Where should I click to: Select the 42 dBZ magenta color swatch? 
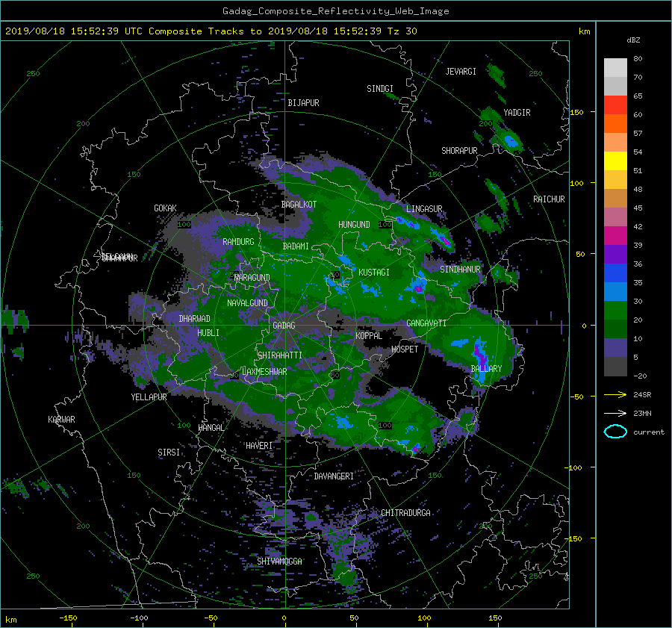[x=615, y=235]
